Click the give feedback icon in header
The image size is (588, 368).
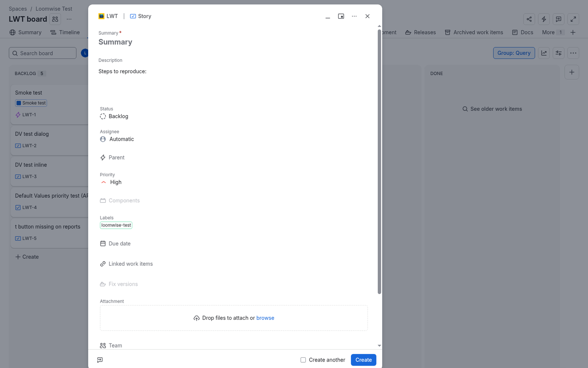coord(559,19)
